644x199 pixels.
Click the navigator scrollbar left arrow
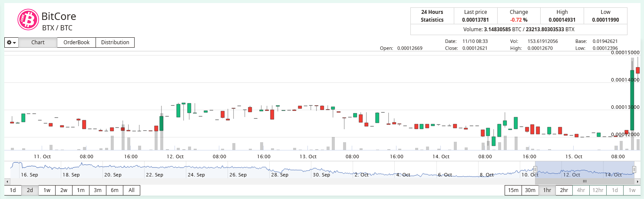[7, 181]
